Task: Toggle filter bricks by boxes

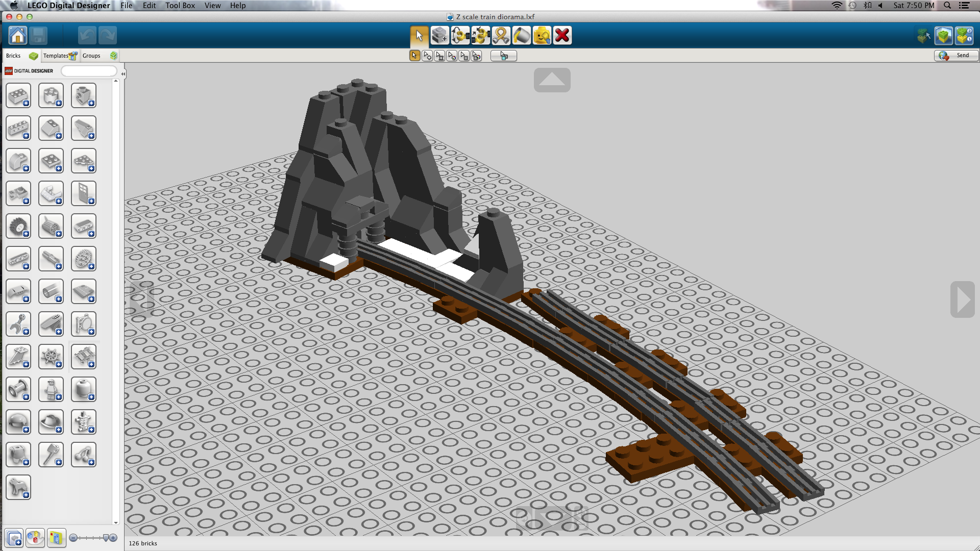Action: tap(56, 538)
